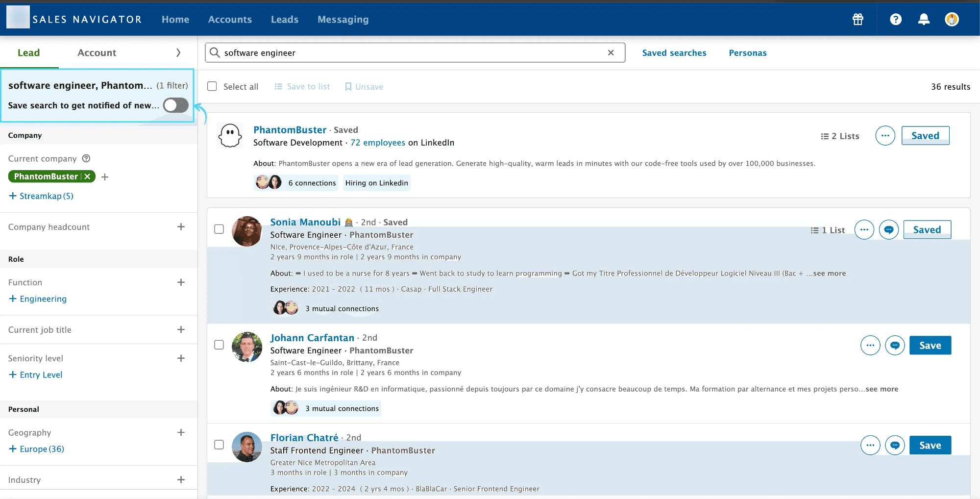Expand see more in Sonia's About
Screen dimensions: 980x499
tap(830, 274)
